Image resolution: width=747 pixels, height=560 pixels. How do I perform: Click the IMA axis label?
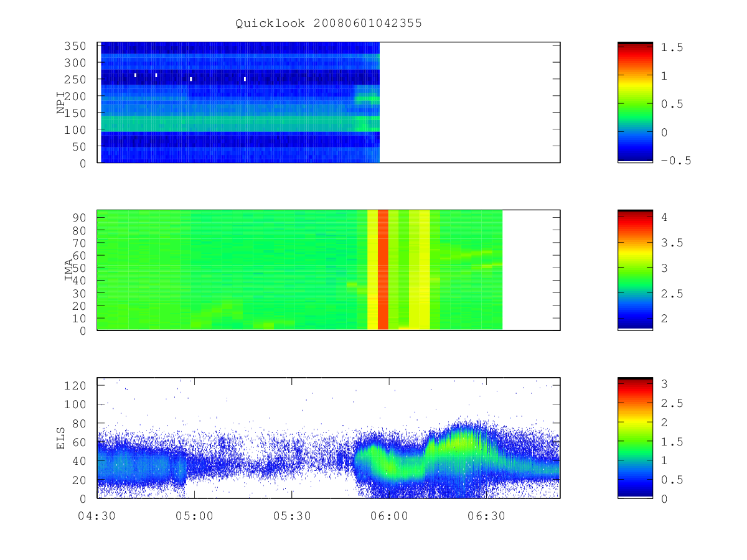tap(69, 271)
